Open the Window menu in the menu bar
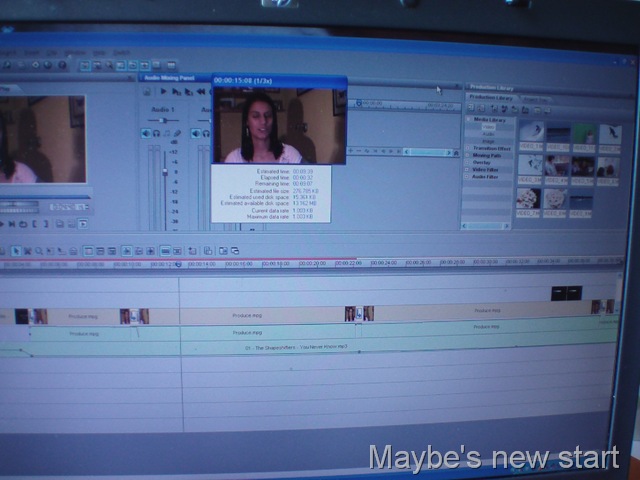The image size is (640, 480). (75, 53)
